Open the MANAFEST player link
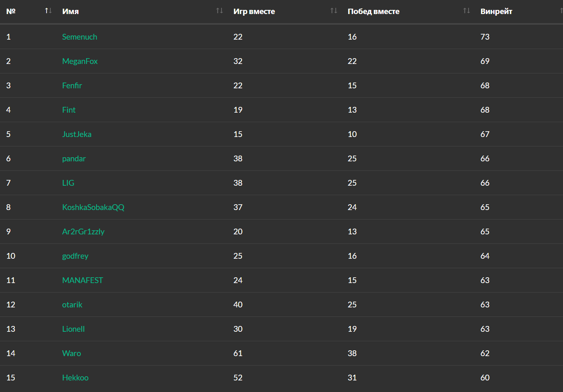This screenshot has height=392, width=563. click(82, 280)
